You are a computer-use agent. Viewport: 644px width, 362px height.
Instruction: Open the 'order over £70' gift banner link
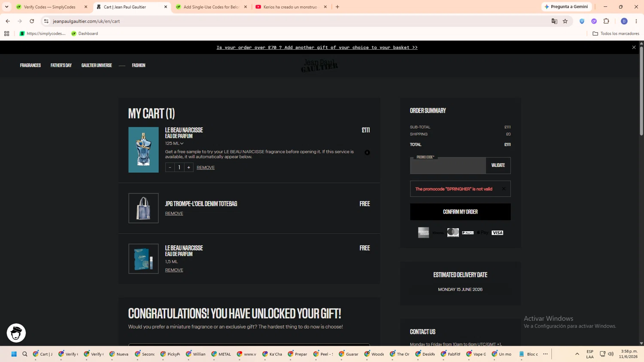point(317,47)
